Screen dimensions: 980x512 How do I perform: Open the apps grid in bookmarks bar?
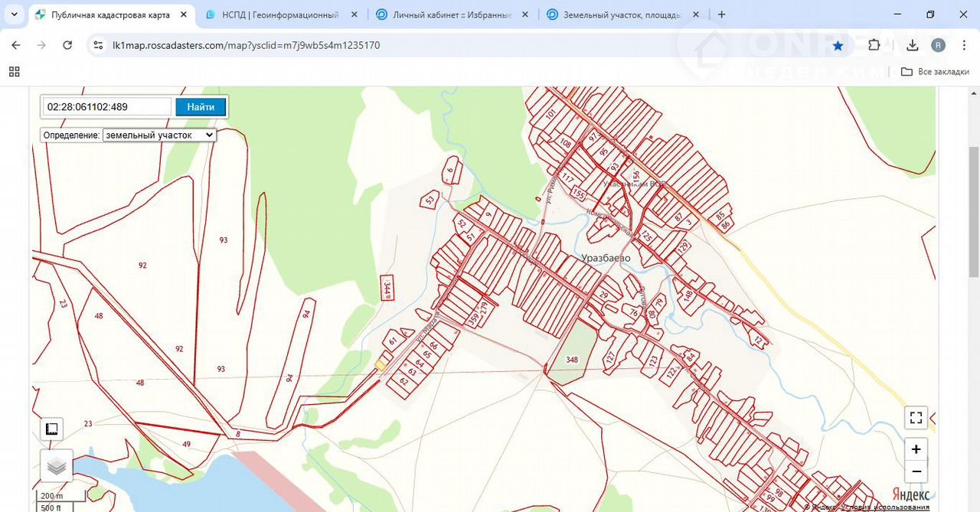pos(14,72)
